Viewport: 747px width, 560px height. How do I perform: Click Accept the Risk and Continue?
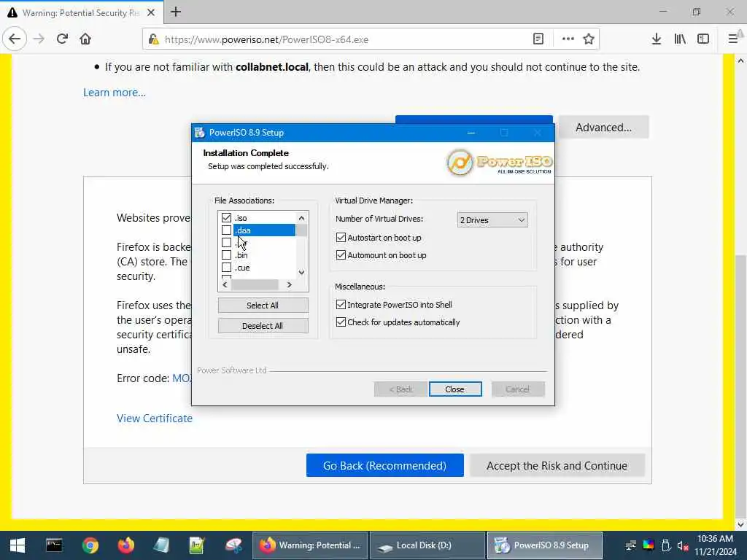pos(557,465)
